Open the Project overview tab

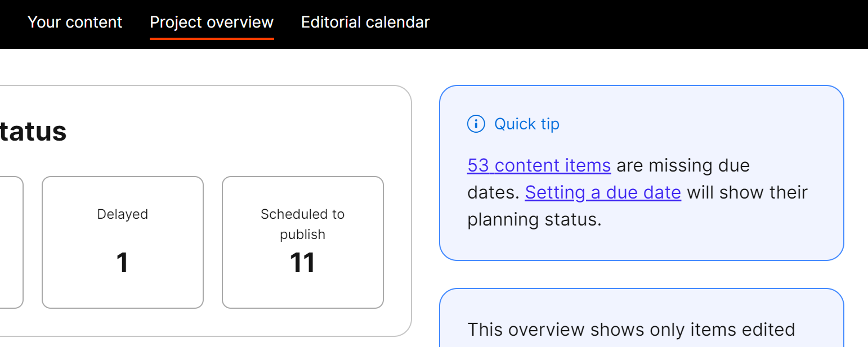tap(212, 22)
